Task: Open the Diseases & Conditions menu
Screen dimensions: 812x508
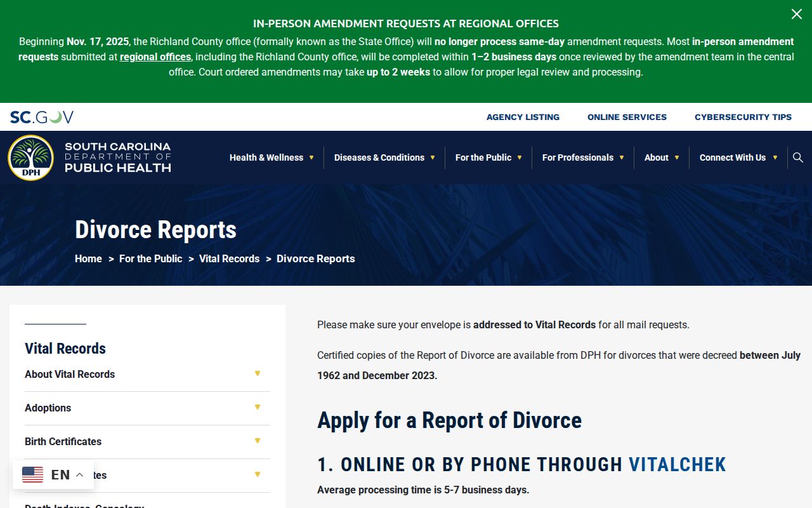Action: (379, 157)
